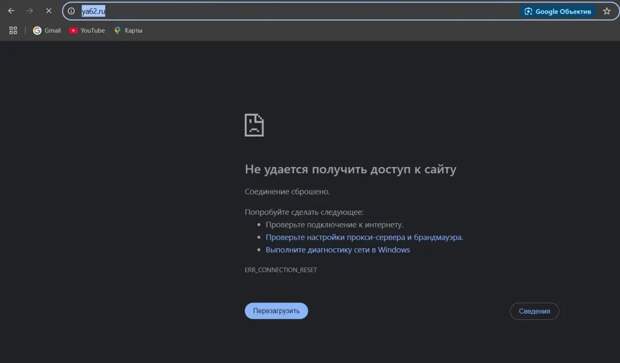Run Windows network diagnostics link

pyautogui.click(x=338, y=250)
